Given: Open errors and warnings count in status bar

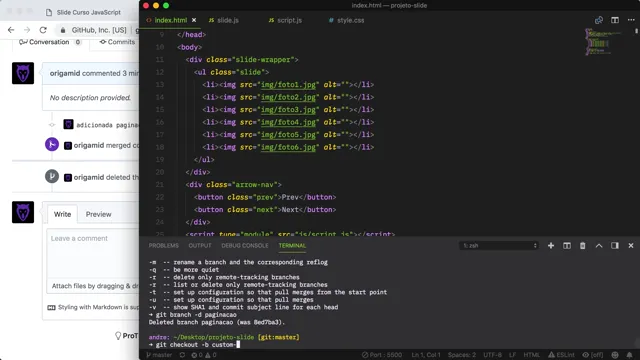Looking at the screenshot, I should [x=204, y=355].
